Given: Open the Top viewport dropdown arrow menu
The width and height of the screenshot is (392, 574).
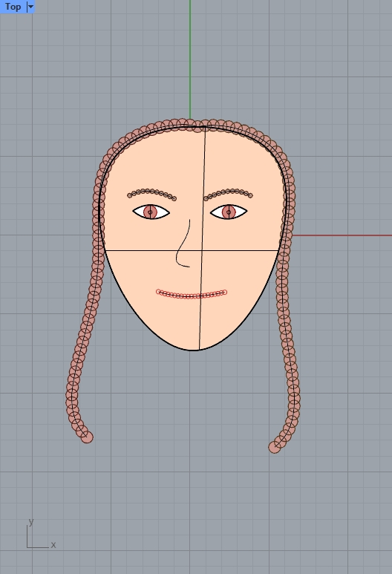Looking at the screenshot, I should coord(30,7).
